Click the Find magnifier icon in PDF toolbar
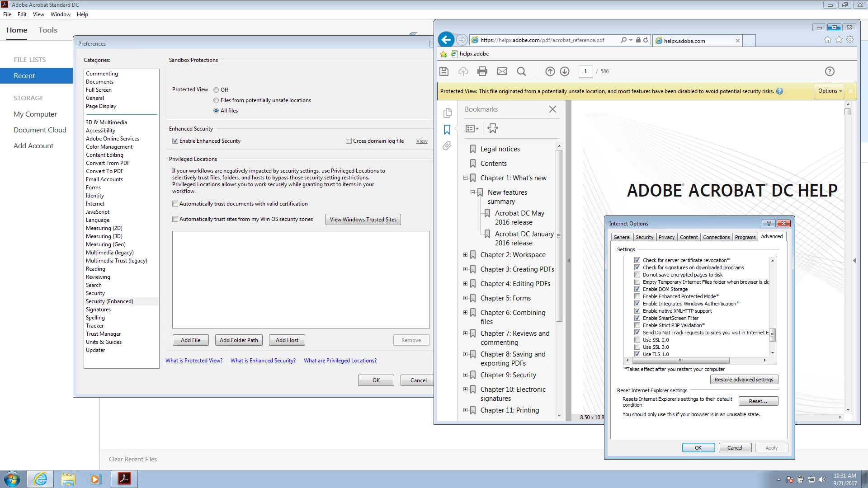Image resolution: width=868 pixels, height=488 pixels. (521, 71)
